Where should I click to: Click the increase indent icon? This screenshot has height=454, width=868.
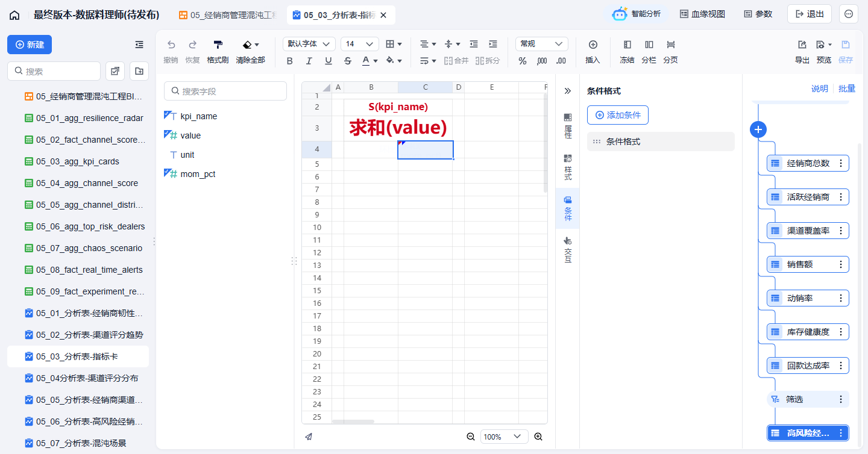pos(493,44)
